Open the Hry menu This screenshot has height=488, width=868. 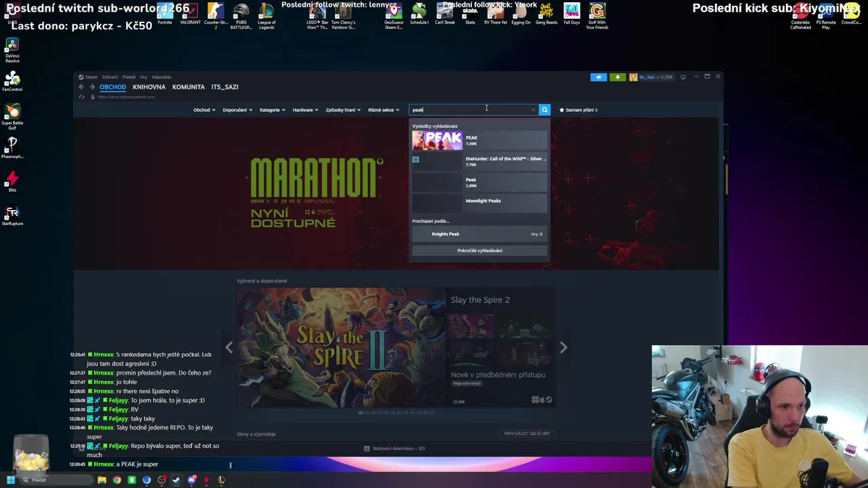pos(144,77)
